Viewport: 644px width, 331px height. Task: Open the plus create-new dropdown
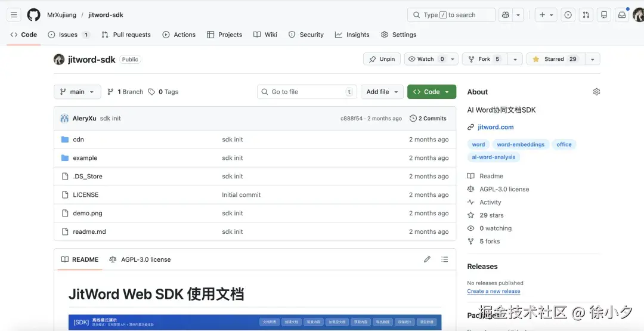pos(546,15)
